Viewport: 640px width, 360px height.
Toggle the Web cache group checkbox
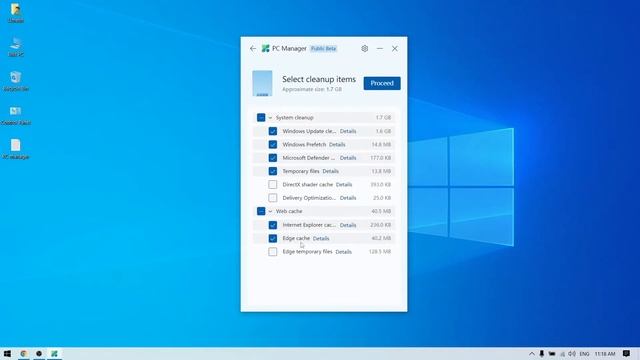click(x=261, y=211)
